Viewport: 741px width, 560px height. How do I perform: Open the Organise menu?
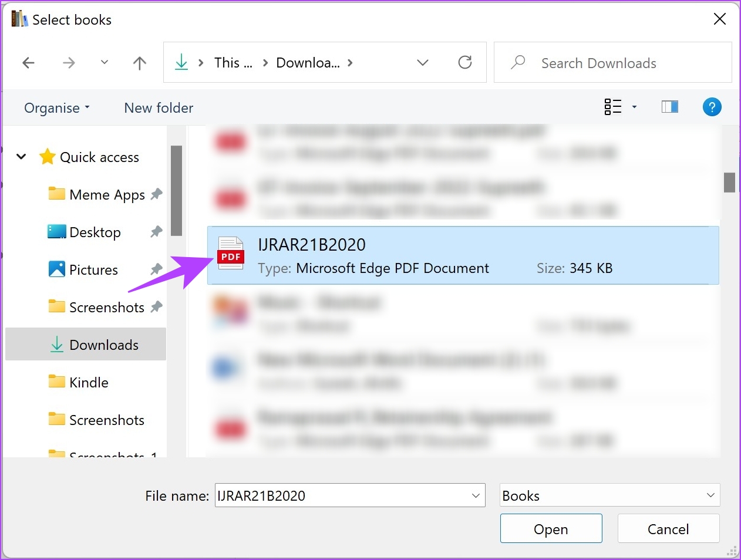[x=57, y=108]
